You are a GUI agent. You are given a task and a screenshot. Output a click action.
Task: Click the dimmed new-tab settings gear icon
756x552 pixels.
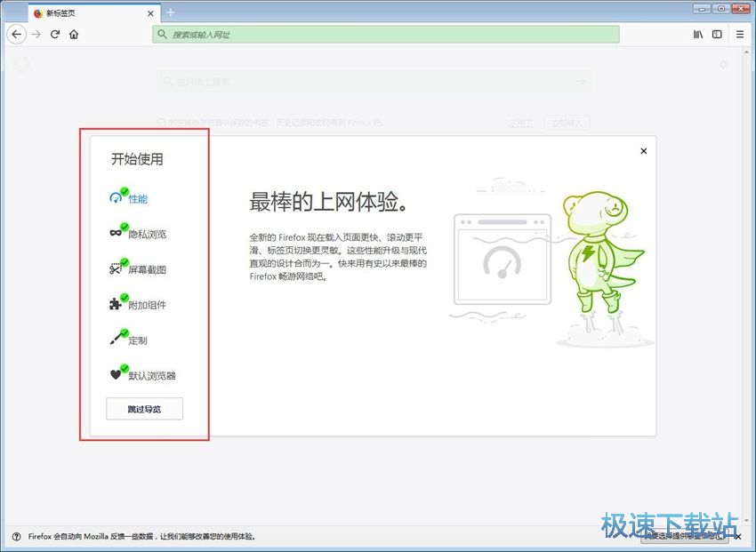(723, 64)
